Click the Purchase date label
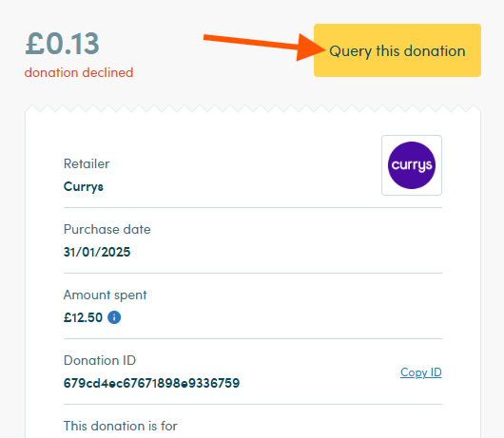 (107, 229)
